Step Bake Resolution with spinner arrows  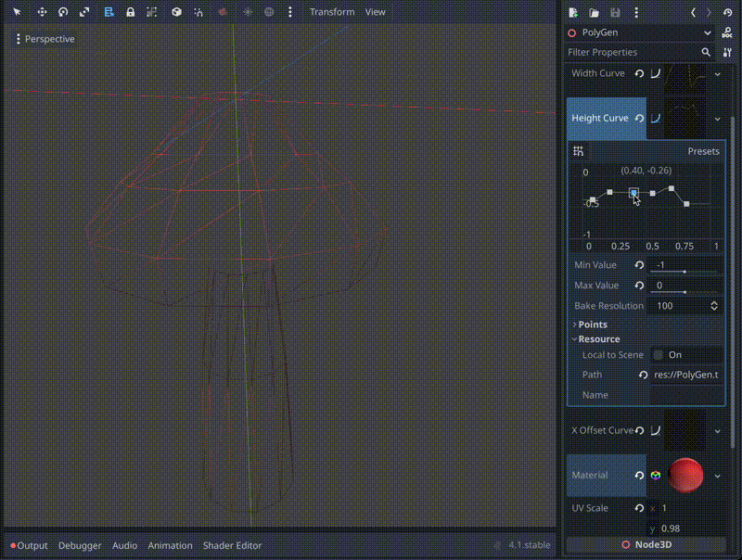pos(714,306)
